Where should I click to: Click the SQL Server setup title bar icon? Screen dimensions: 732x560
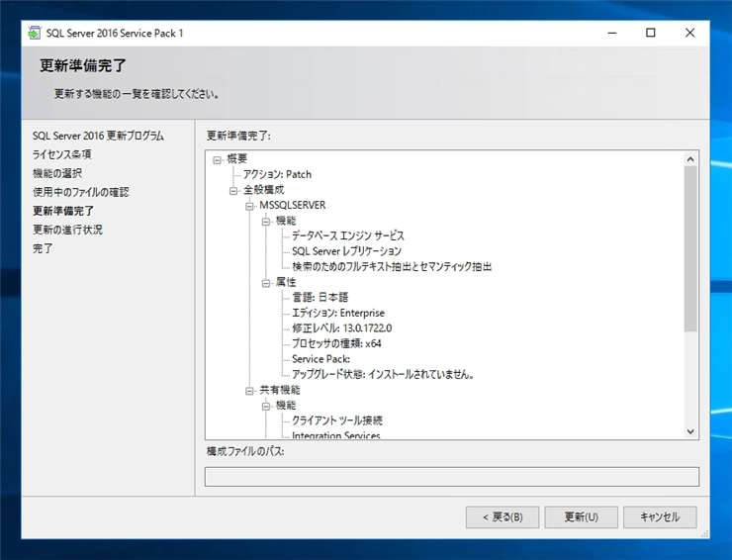click(34, 34)
